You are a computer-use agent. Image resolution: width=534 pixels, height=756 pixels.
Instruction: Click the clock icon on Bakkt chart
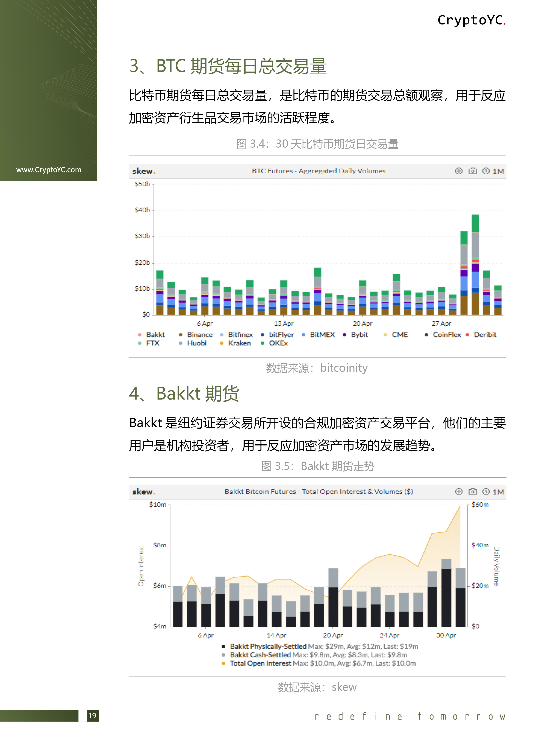(486, 492)
